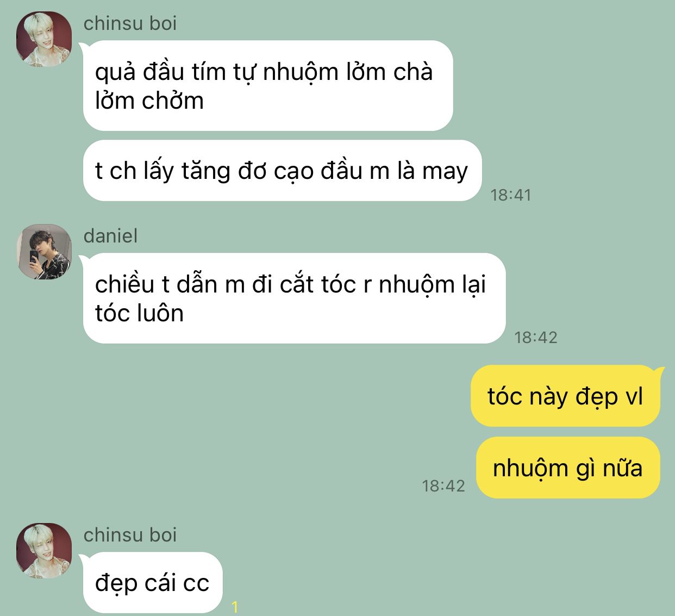
Task: Select the 'đẹp cái cc' message bubble
Action: [153, 583]
